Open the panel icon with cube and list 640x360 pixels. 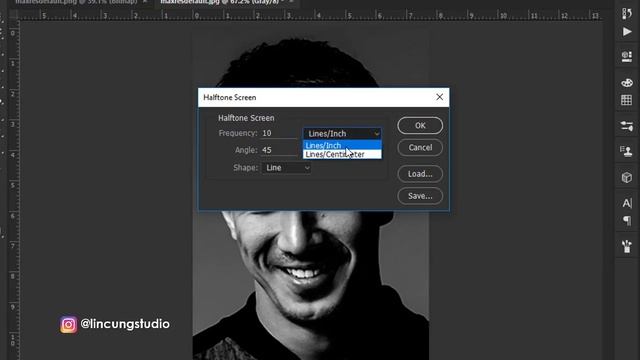pyautogui.click(x=627, y=56)
